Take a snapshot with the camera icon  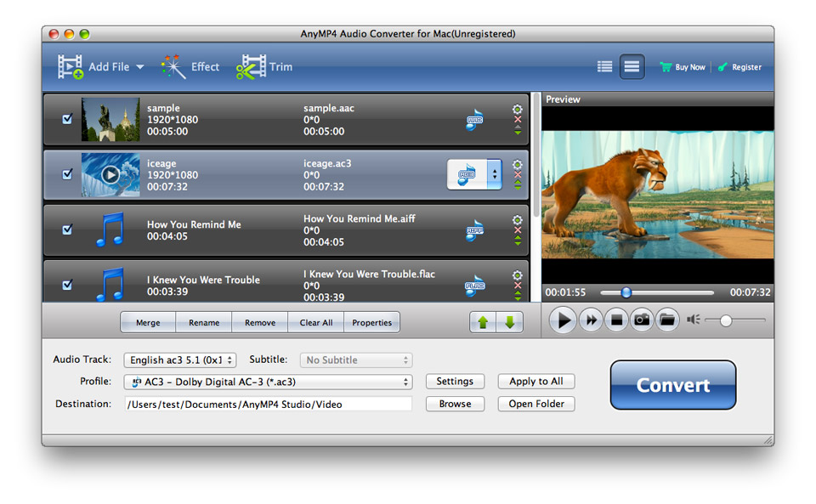coord(642,320)
